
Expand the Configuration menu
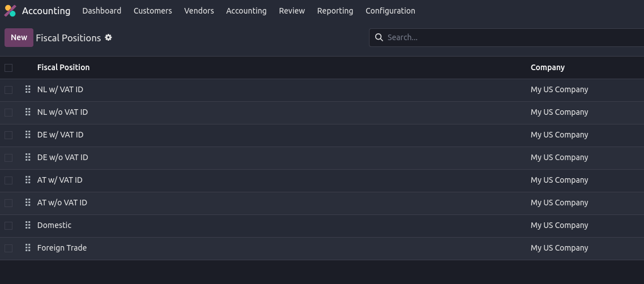click(x=390, y=11)
